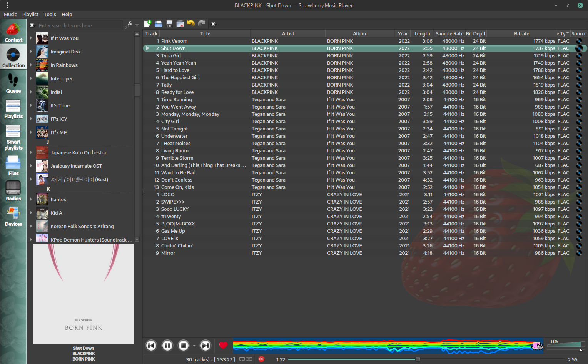Viewport: 588px width, 364px height.
Task: Sort playlist by Album column
Action: pos(360,33)
